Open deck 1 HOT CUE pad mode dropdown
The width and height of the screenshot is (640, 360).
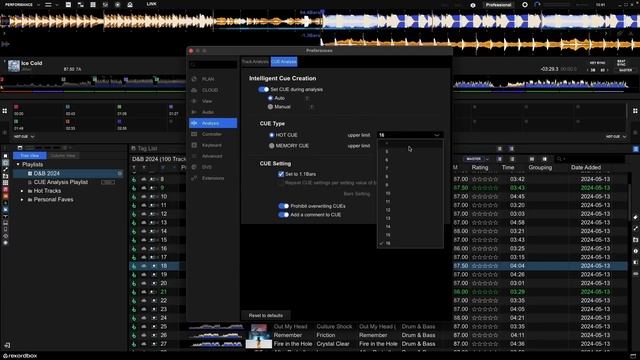coord(24,136)
